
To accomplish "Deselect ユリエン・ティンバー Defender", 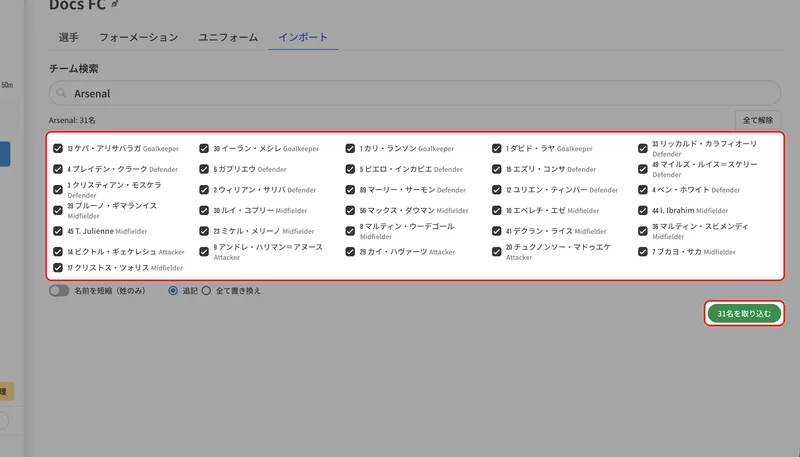I will pos(496,190).
